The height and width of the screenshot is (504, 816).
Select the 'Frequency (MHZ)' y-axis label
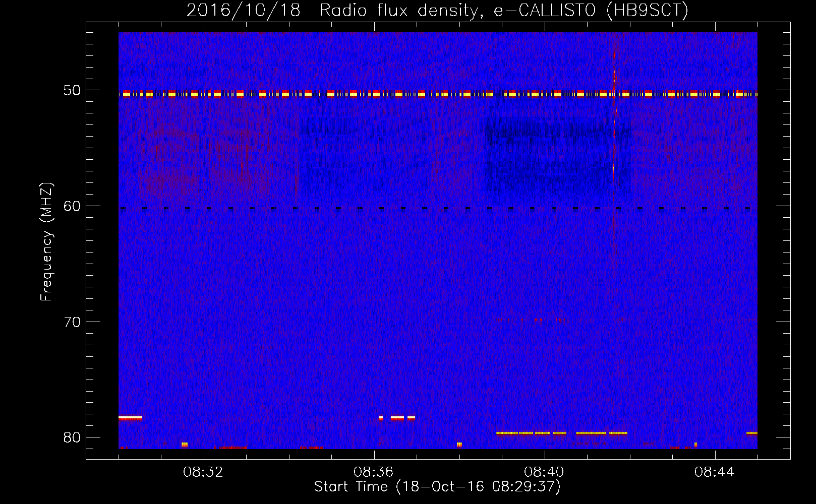click(46, 242)
